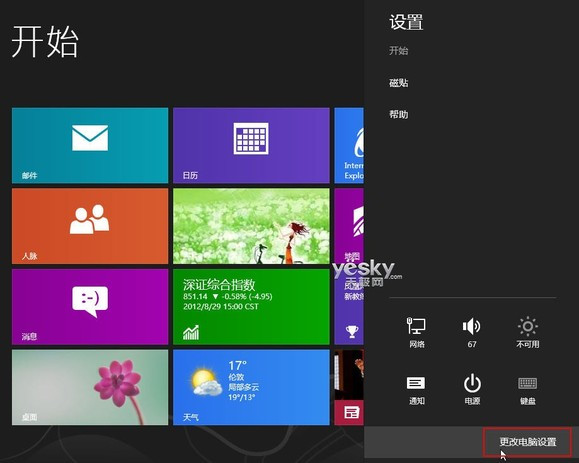Click the weather sun-cloud icon
This screenshot has height=463, width=579.
206,383
